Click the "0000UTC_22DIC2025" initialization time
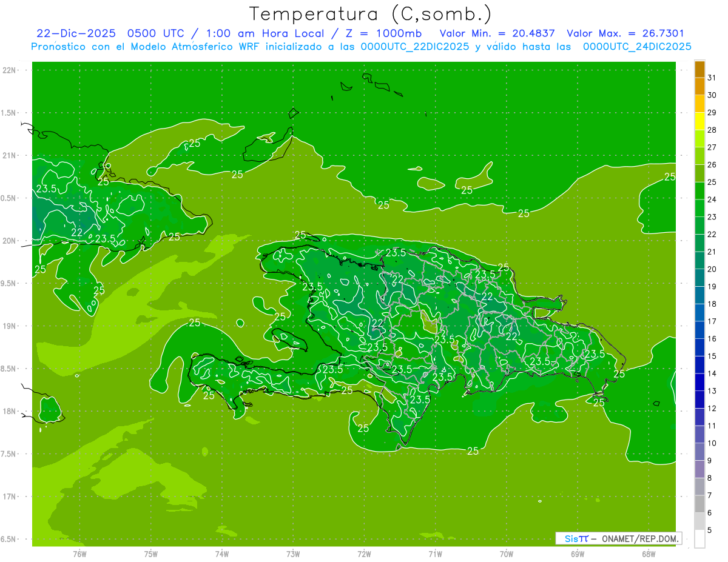Screen dimensions: 728x562 (416, 47)
